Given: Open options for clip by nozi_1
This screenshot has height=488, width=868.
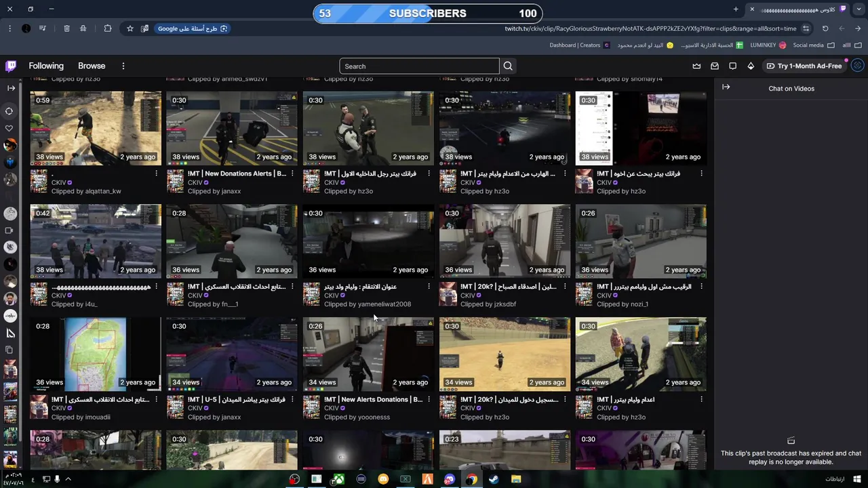Looking at the screenshot, I should tap(701, 287).
